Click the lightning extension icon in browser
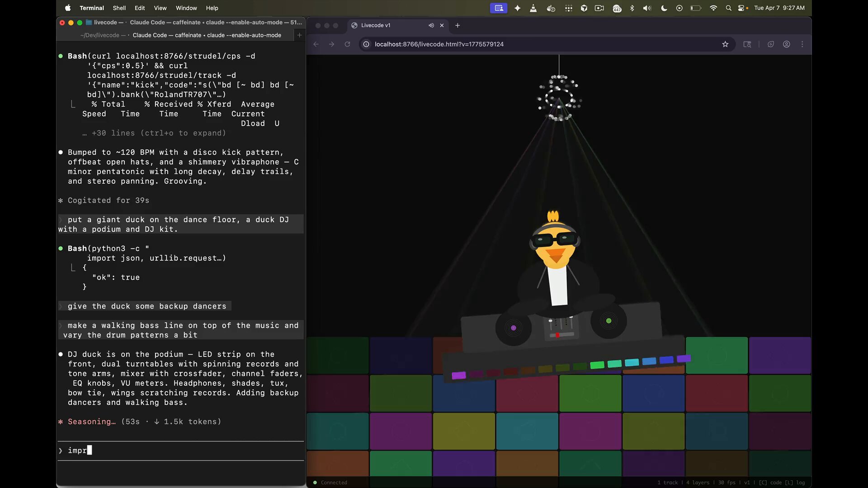868x488 pixels. 771,44
